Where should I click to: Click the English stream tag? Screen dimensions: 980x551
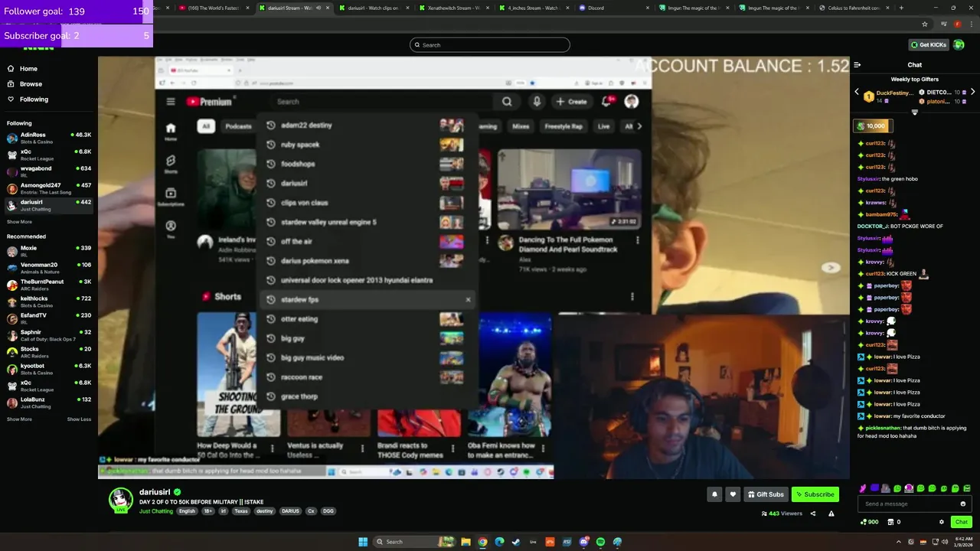pos(187,511)
